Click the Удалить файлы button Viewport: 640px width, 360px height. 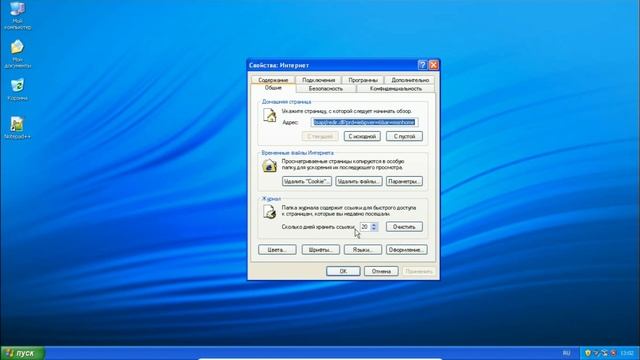coord(359,181)
